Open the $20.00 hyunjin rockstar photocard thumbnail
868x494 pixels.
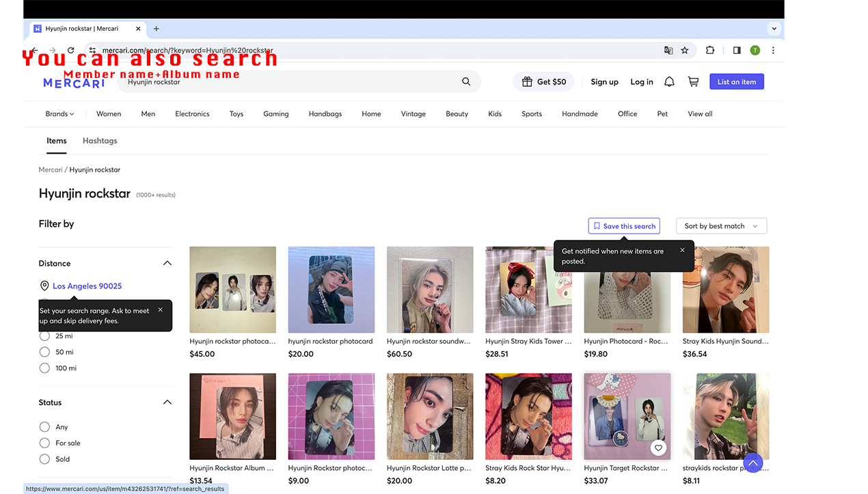[x=331, y=290]
